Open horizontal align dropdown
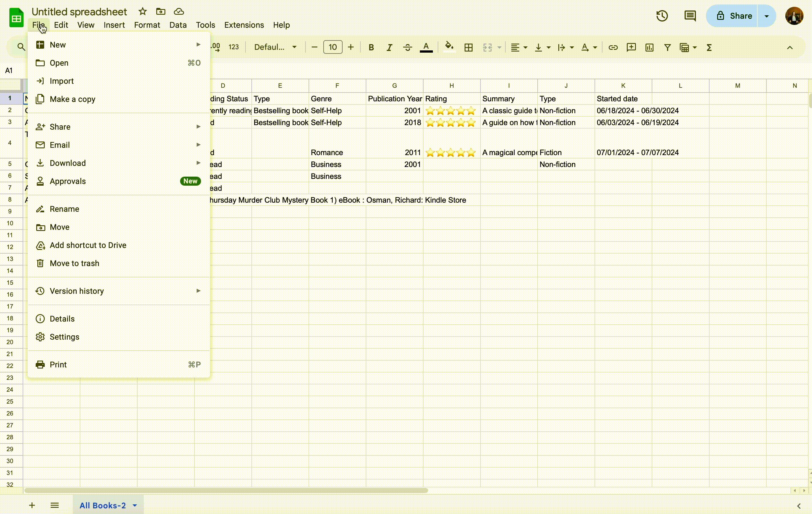The height and width of the screenshot is (514, 812). (x=519, y=48)
